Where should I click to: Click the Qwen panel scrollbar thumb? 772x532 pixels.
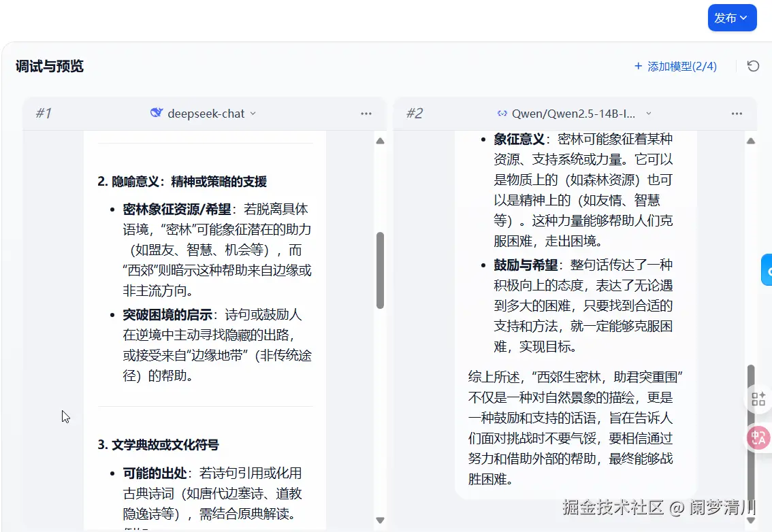point(751,438)
